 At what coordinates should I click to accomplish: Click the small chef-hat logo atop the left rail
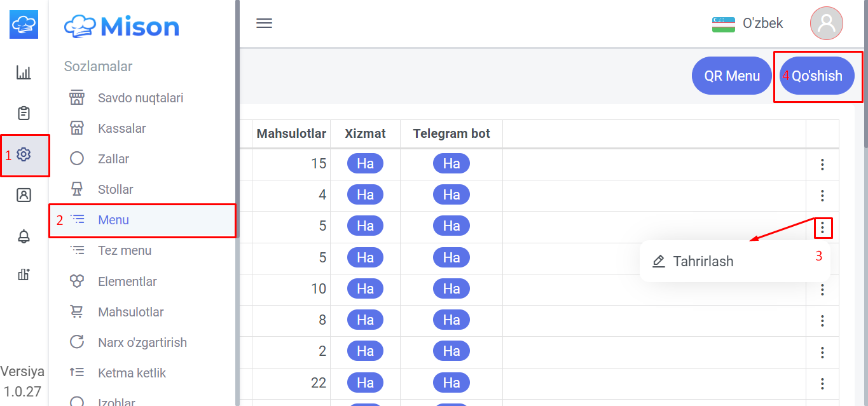point(24,24)
